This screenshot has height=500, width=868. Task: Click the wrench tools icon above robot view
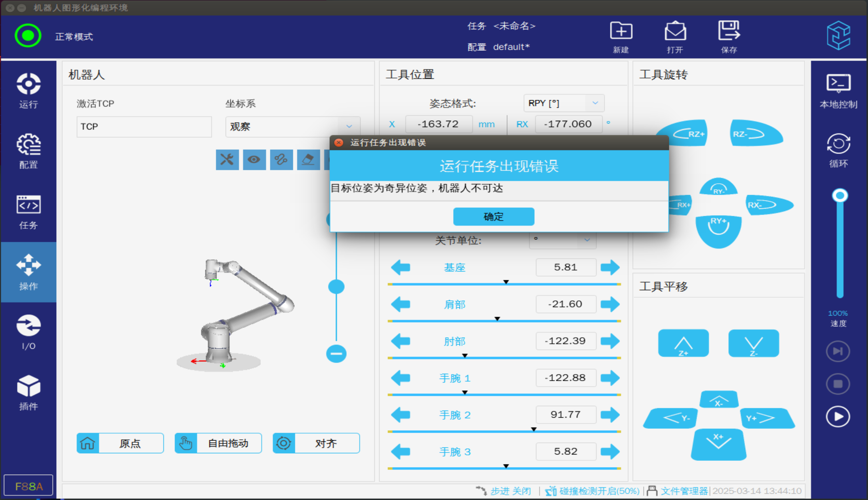[x=227, y=160]
